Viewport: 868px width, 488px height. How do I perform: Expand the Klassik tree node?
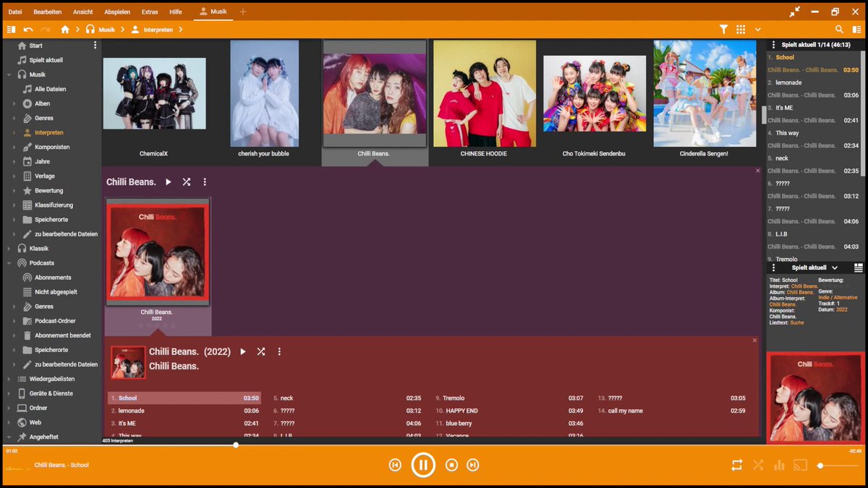pos(9,249)
